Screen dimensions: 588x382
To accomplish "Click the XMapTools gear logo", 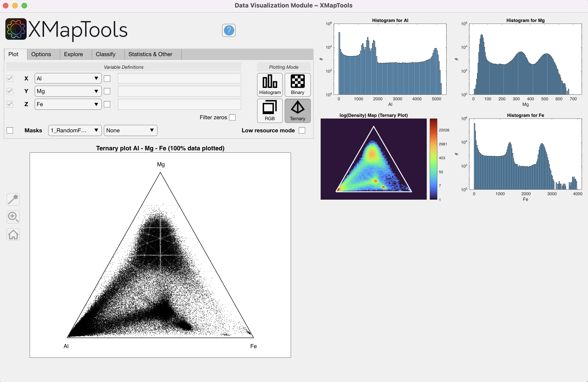I will coord(15,29).
